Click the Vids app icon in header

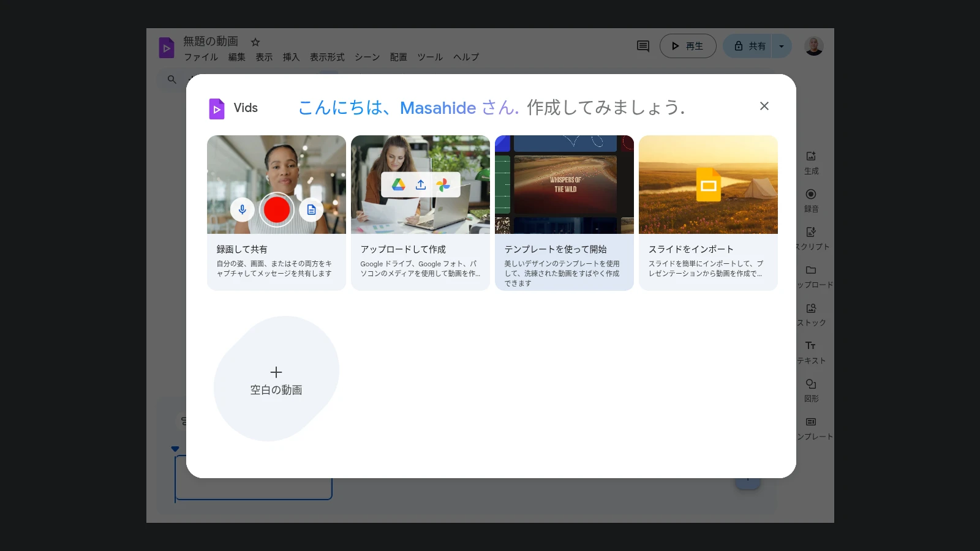coord(167,48)
